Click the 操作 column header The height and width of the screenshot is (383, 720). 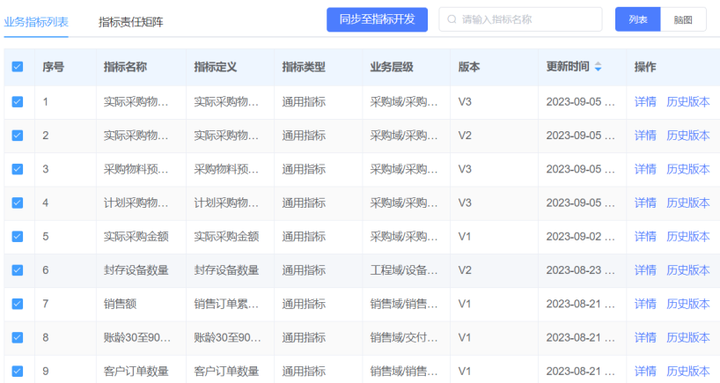point(645,67)
